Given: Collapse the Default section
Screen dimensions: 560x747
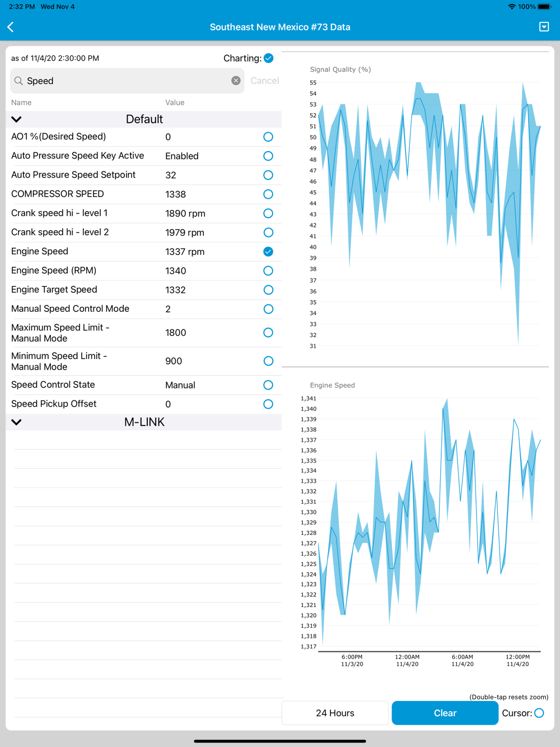Looking at the screenshot, I should point(17,119).
